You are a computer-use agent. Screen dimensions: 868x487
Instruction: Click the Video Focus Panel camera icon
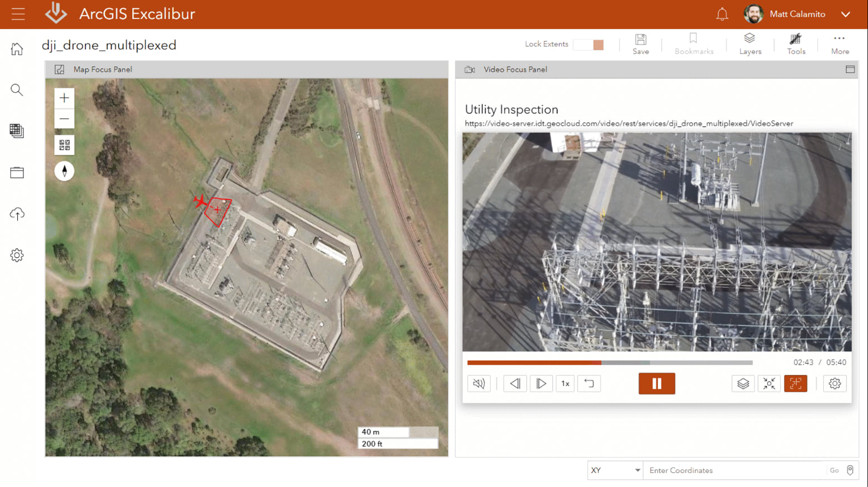click(x=470, y=70)
